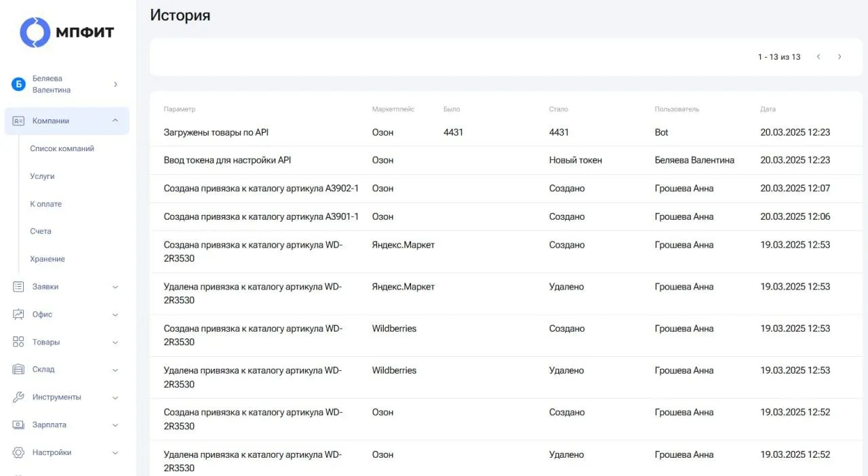
Task: Select the Офис menu label
Action: pos(42,315)
